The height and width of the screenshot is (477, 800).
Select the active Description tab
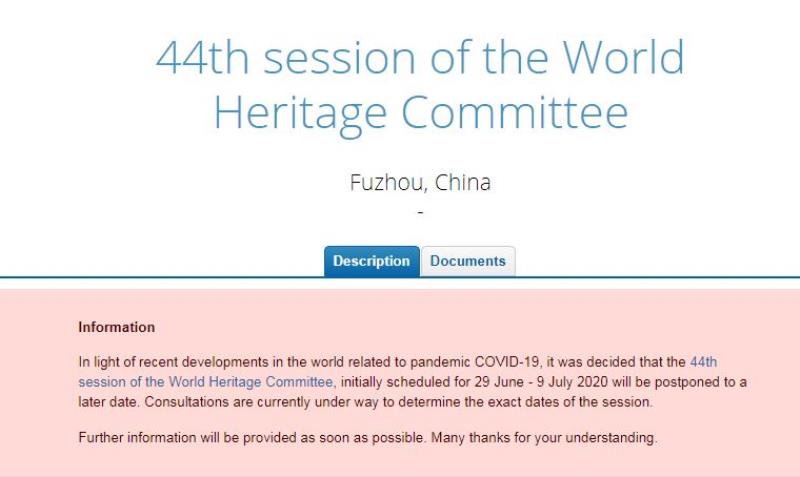point(372,261)
